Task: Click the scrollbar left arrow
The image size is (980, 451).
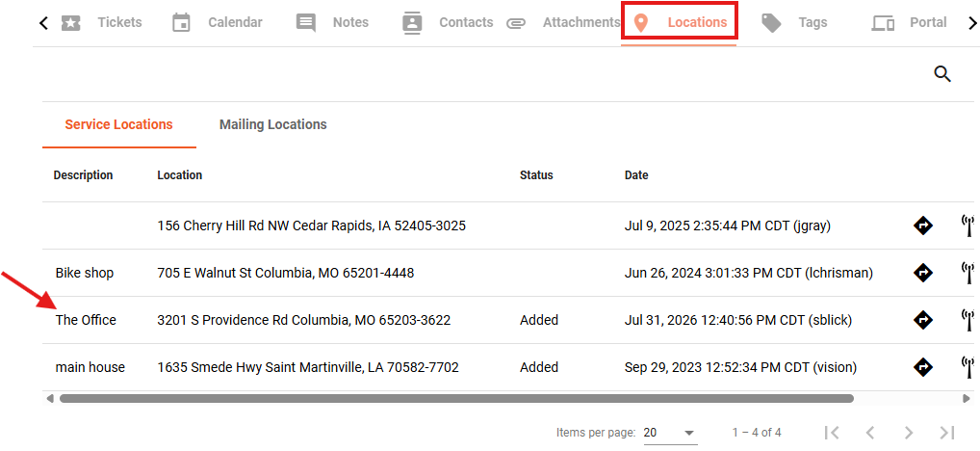Action: tap(50, 398)
